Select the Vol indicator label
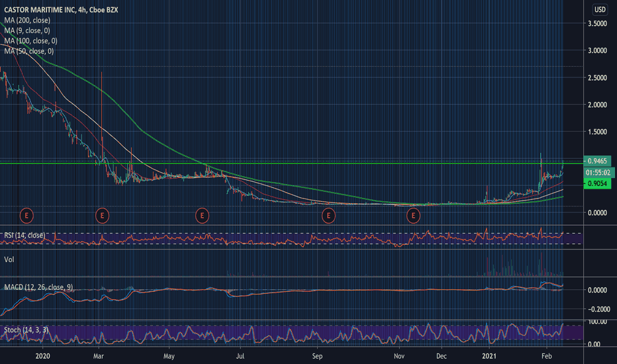The width and height of the screenshot is (617, 364). point(9,259)
